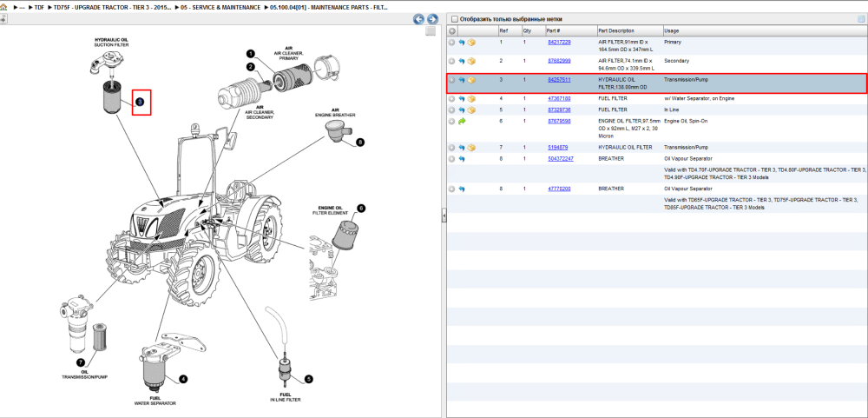Screen dimensions: 868x418
Task: Open part number link 504372247
Action: coord(561,158)
